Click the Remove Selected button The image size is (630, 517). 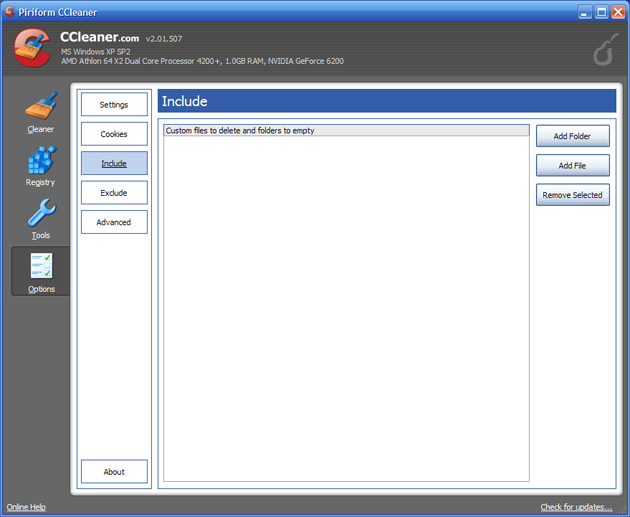tap(573, 194)
